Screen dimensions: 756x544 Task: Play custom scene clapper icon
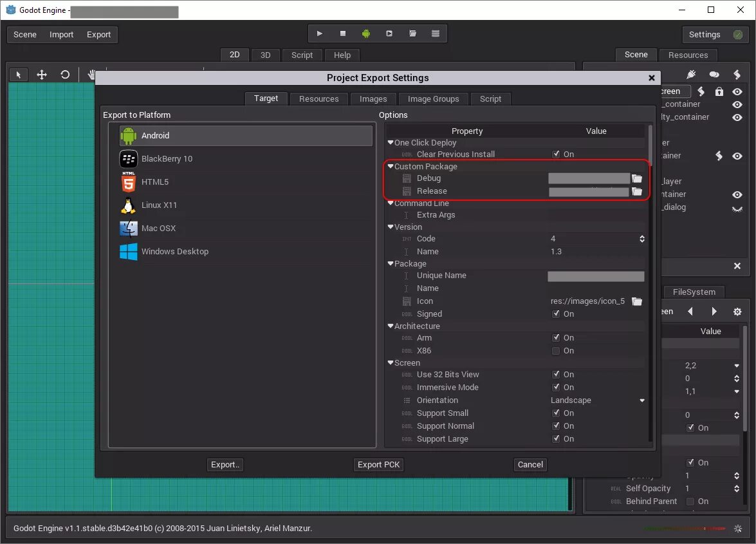[x=412, y=33]
